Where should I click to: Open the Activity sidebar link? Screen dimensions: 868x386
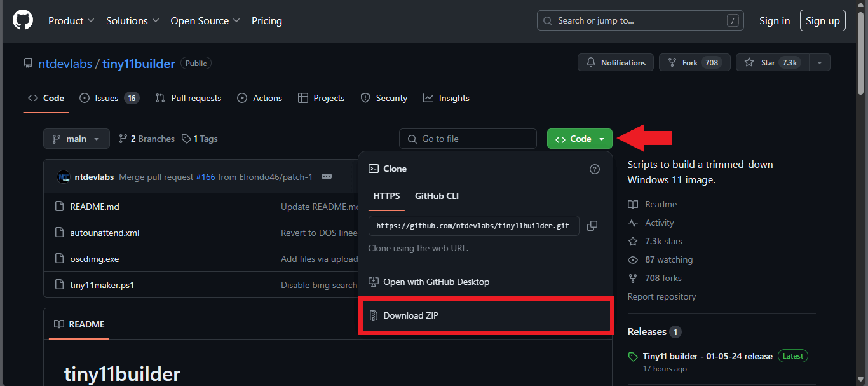[x=651, y=223]
